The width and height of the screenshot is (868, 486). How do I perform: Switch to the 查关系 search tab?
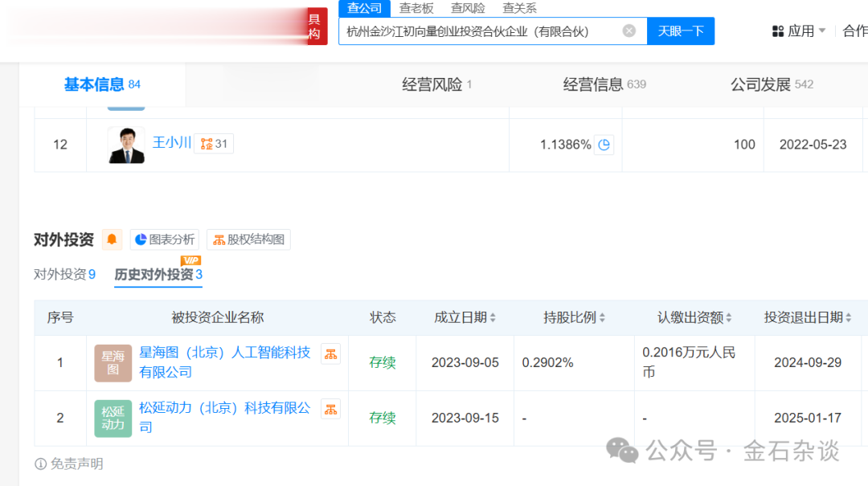519,8
